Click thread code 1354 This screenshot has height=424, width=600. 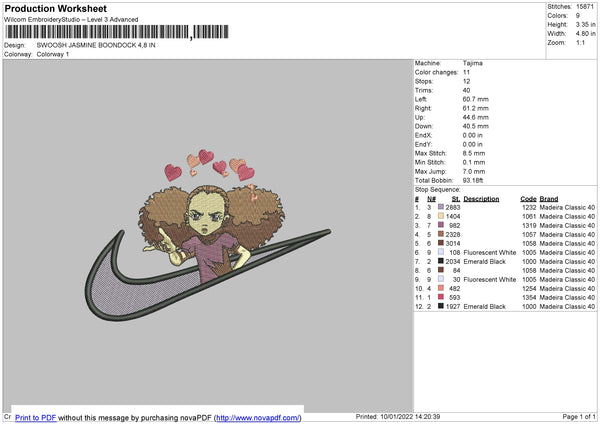(529, 297)
